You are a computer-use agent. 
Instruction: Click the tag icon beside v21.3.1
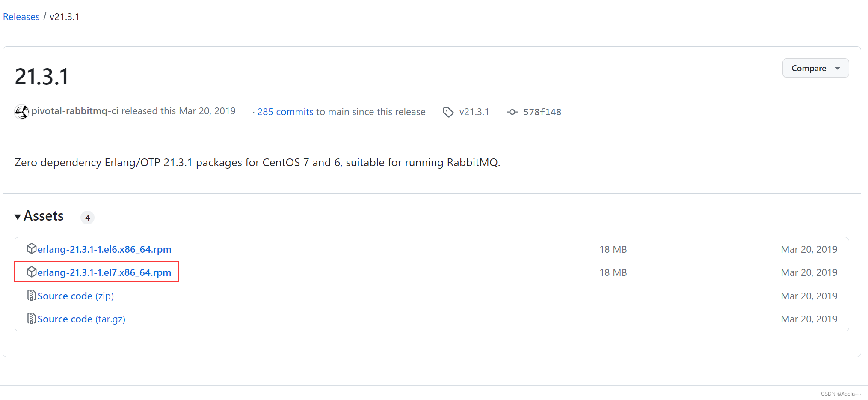pos(448,112)
